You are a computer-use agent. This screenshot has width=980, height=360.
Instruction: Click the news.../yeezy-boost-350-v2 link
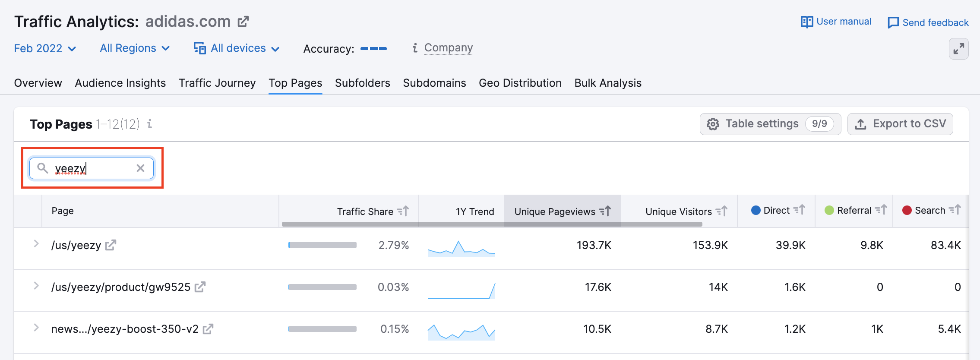(125, 329)
